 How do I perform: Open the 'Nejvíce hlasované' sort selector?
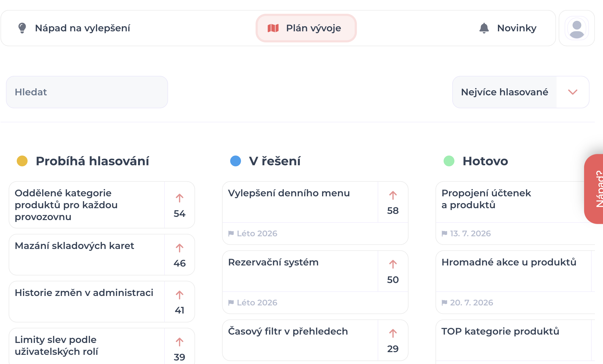click(521, 92)
